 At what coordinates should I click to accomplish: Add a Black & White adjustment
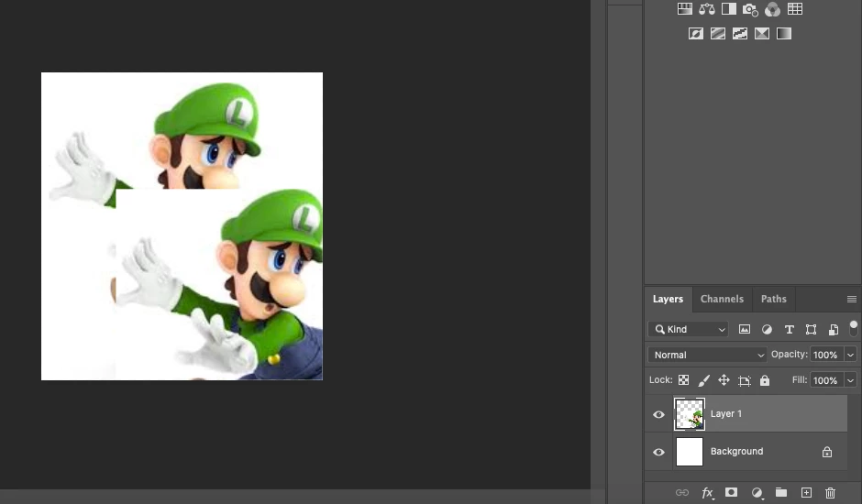pyautogui.click(x=728, y=9)
